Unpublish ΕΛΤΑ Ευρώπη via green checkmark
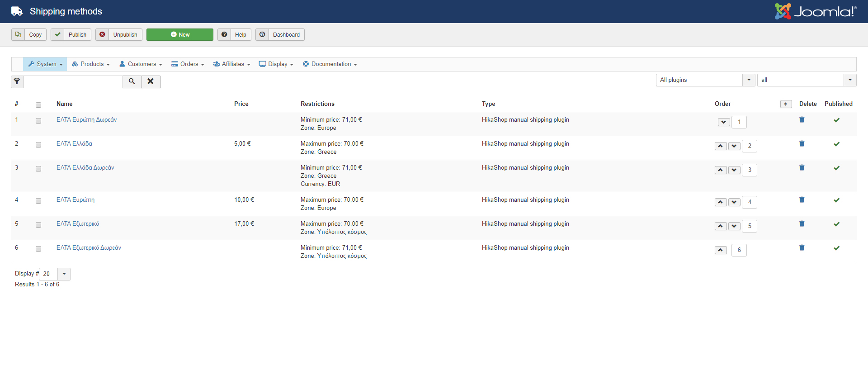The image size is (868, 380). tap(836, 200)
